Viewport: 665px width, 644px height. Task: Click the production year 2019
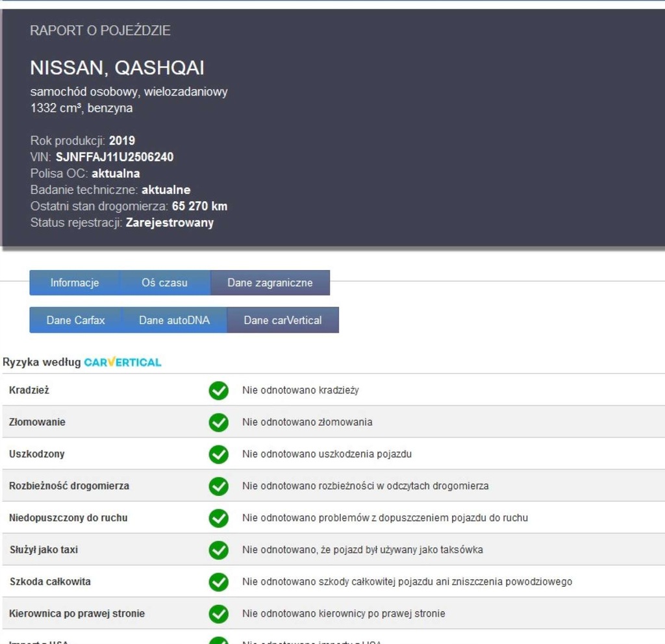[x=122, y=140]
